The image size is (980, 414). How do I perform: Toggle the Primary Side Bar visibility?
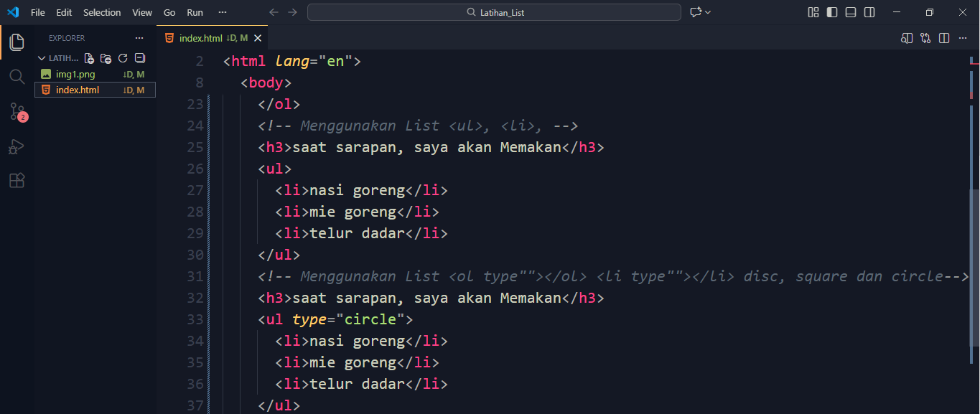coord(833,12)
